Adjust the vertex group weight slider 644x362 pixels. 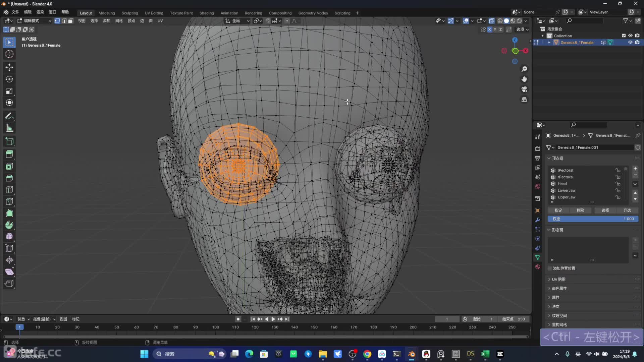(593, 219)
